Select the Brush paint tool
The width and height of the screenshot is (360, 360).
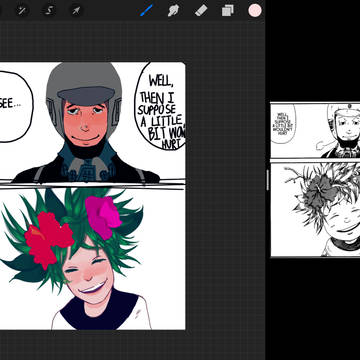(146, 10)
